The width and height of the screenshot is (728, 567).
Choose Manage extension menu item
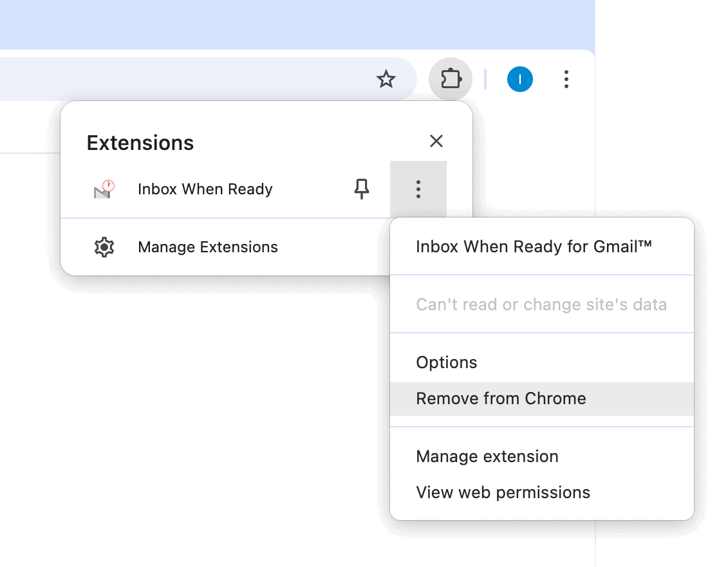click(x=542, y=456)
